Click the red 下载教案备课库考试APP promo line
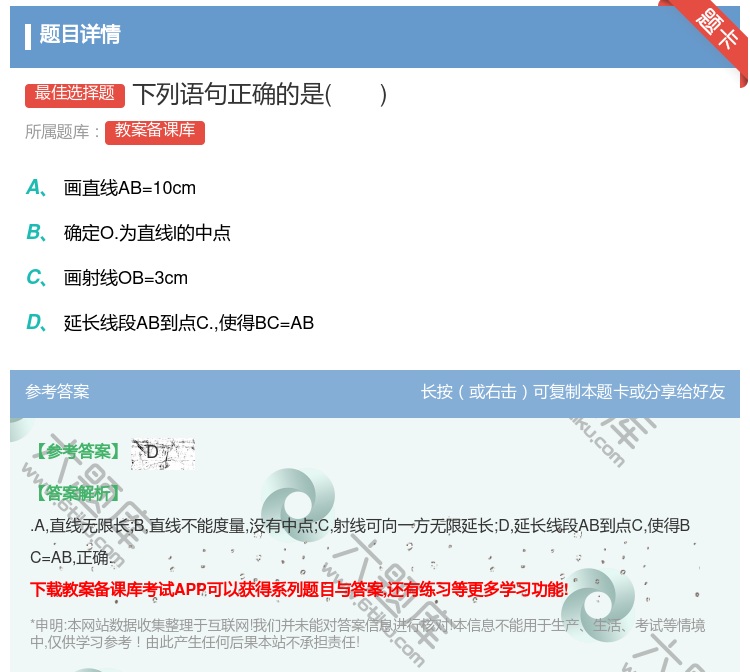This screenshot has height=672, width=750. click(x=299, y=589)
